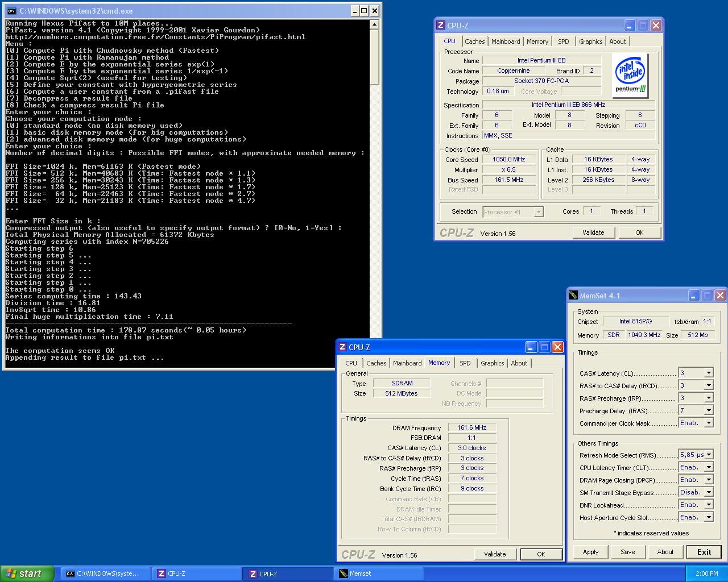
Task: Click the CPU-Z title bar icon in top window
Action: click(x=441, y=26)
